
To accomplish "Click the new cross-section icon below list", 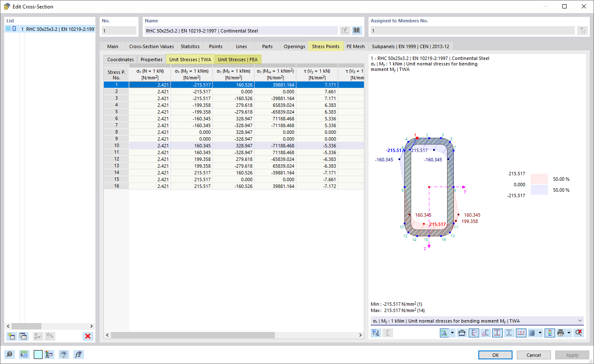I will pyautogui.click(x=11, y=336).
